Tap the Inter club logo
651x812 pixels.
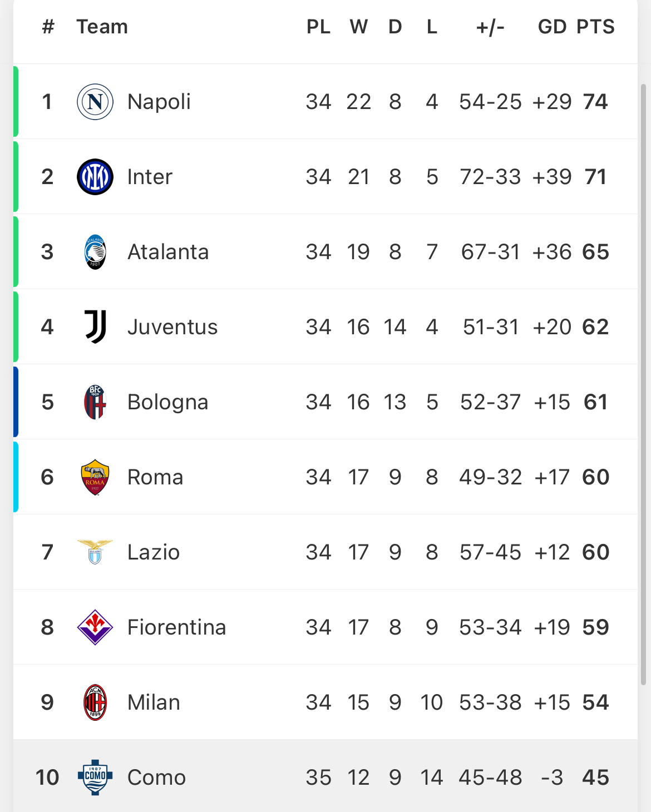(95, 177)
